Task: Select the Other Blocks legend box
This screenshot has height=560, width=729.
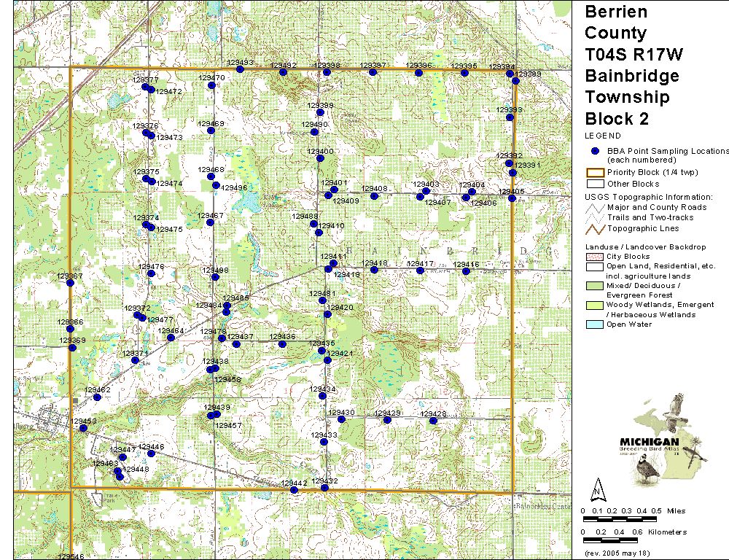Action: pyautogui.click(x=596, y=184)
